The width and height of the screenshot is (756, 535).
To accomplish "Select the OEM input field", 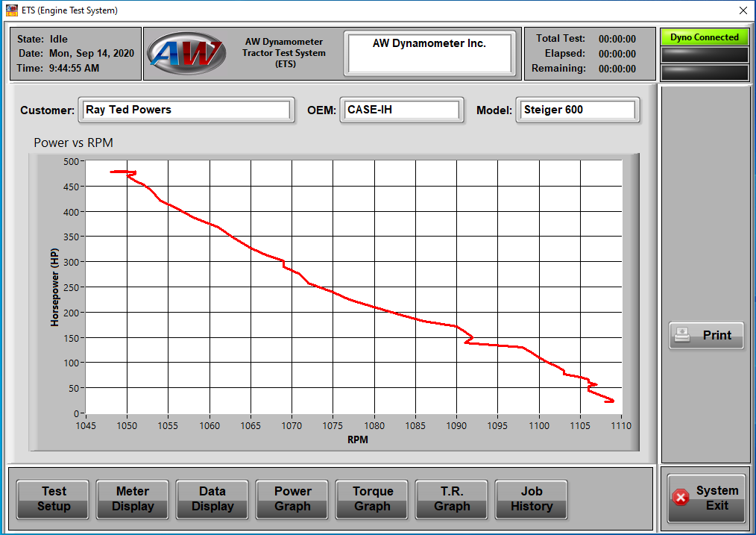I will (x=402, y=110).
